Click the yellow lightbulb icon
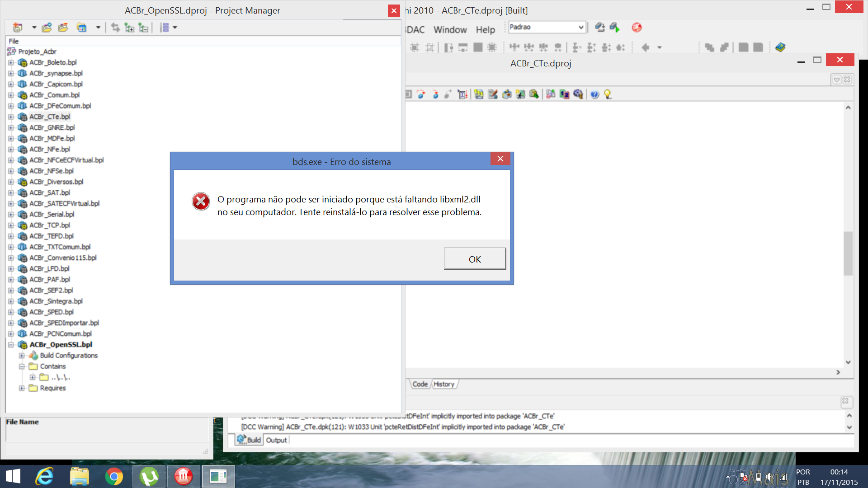Screen dimensions: 868x488 [608, 94]
